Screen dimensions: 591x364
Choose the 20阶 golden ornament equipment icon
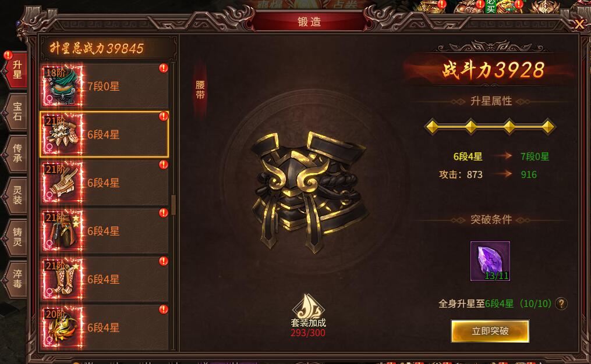[62, 327]
